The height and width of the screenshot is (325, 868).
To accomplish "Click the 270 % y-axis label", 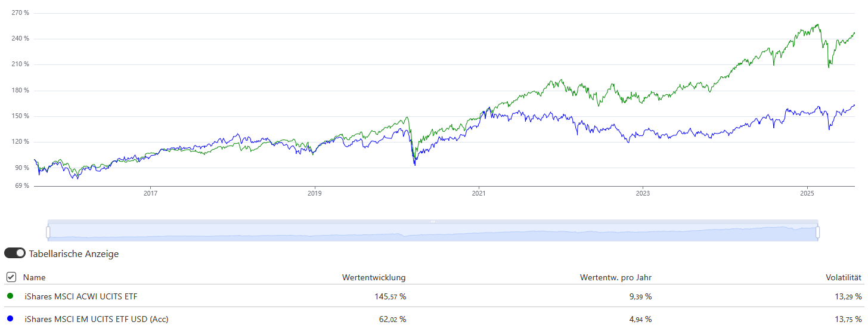I will click(20, 13).
